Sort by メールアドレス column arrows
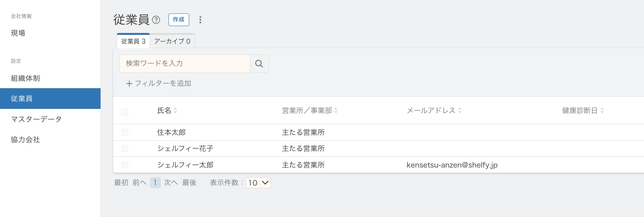Screen dimensions: 644x217 coord(460,110)
